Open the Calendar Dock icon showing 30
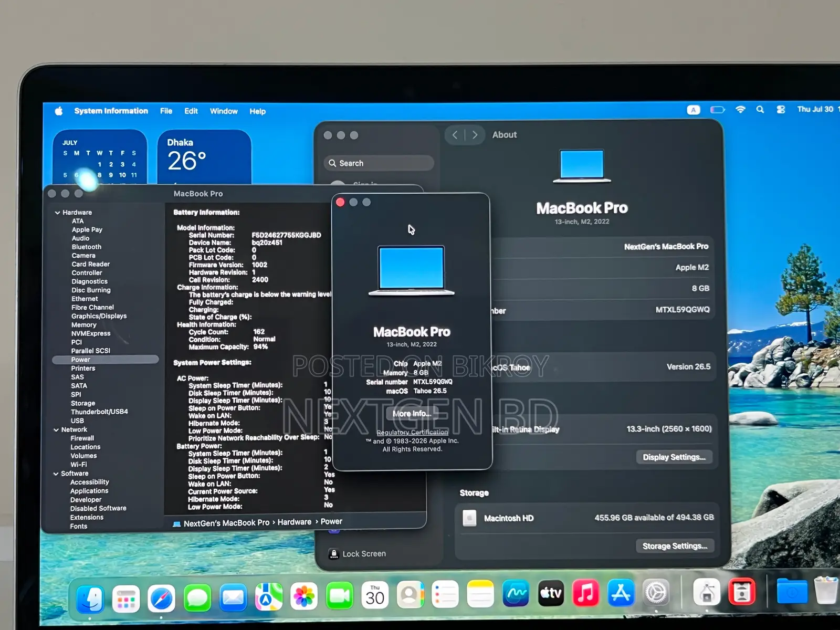Screen dimensions: 840x630 375,595
